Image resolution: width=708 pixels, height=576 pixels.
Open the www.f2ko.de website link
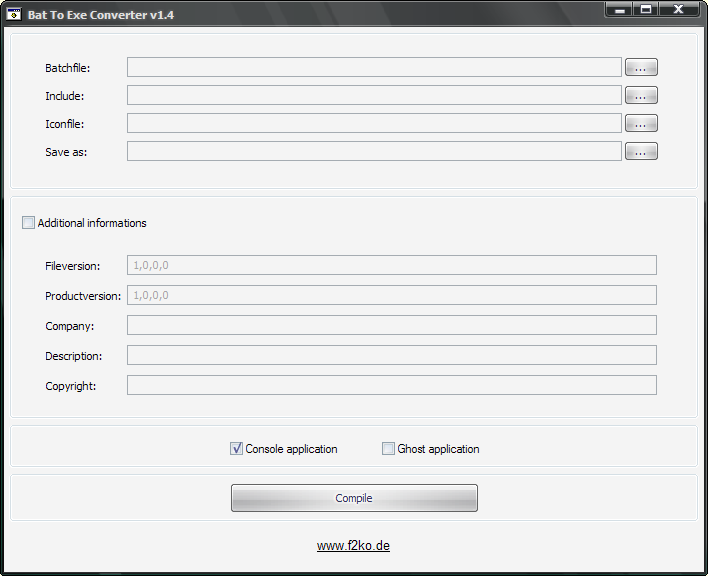click(x=353, y=546)
